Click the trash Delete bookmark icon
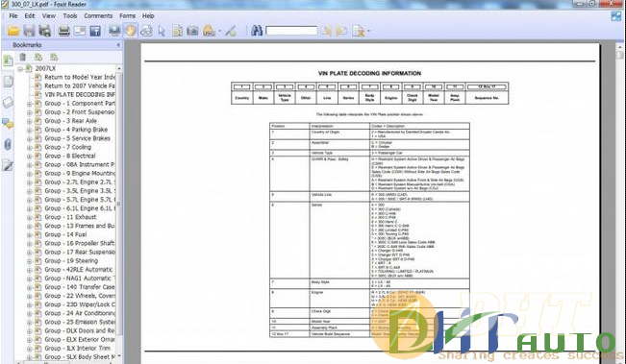This screenshot has height=364, width=626. point(23,58)
